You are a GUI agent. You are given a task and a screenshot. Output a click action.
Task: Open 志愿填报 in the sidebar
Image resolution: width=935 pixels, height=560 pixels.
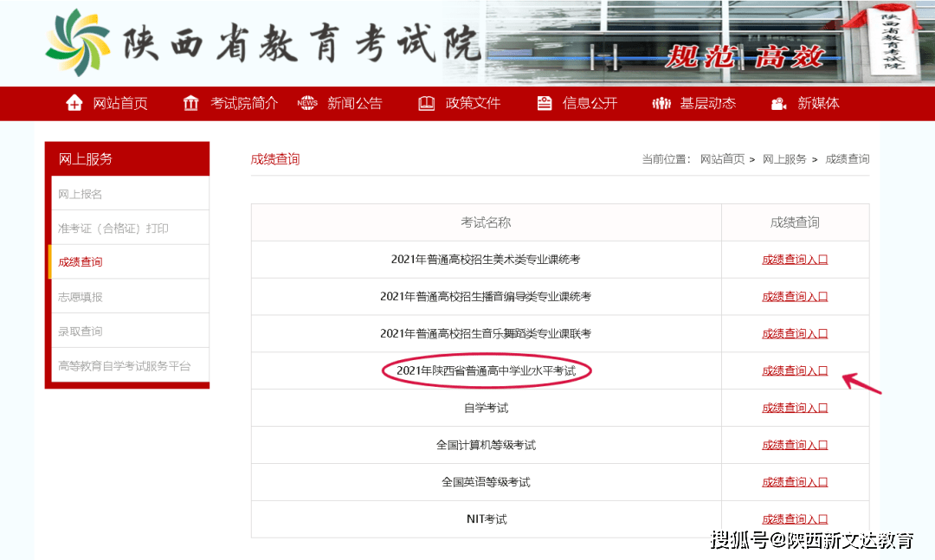pos(80,296)
